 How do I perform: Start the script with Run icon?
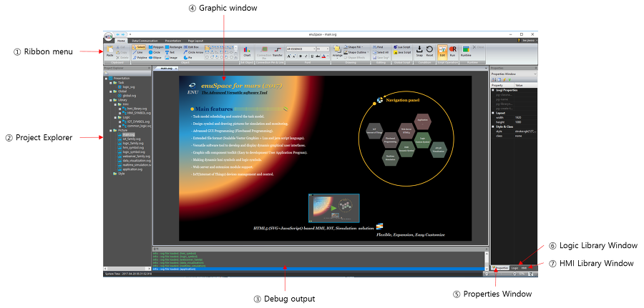452,51
